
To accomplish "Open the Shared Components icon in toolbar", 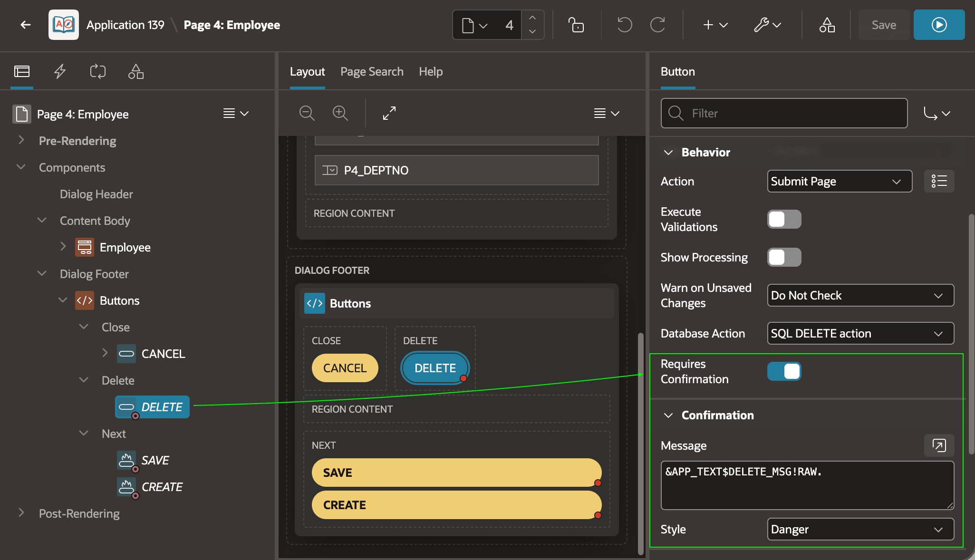I will [x=827, y=25].
